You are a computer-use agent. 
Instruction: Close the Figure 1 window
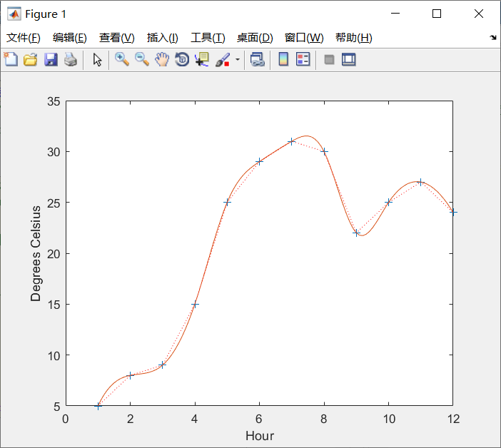pyautogui.click(x=479, y=14)
